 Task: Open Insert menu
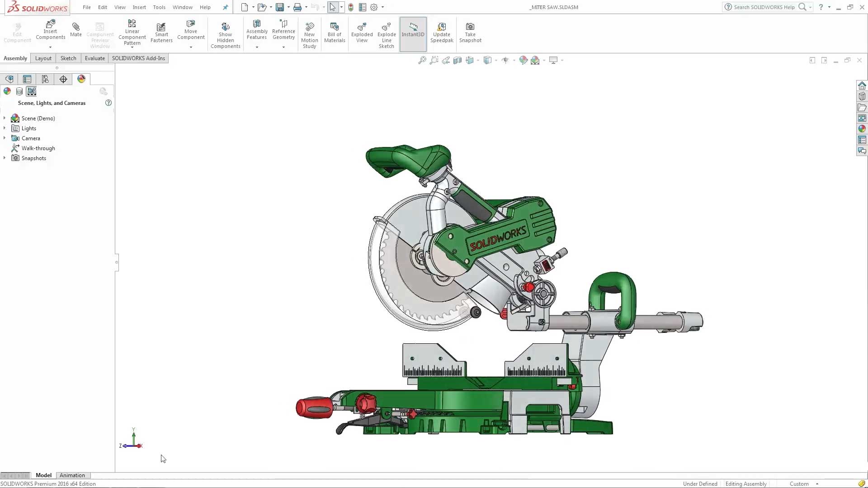click(x=139, y=7)
